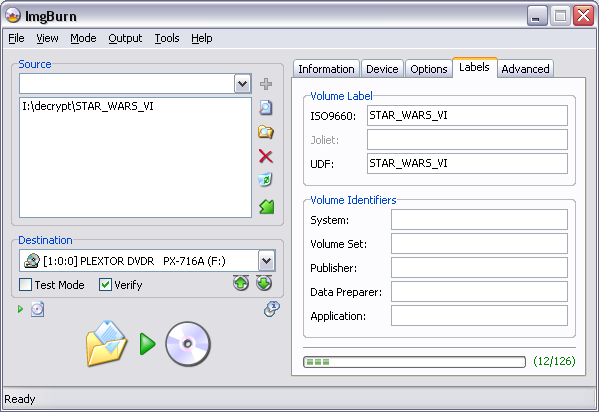Click the calculator disc icon
The width and height of the screenshot is (599, 412).
point(272,309)
